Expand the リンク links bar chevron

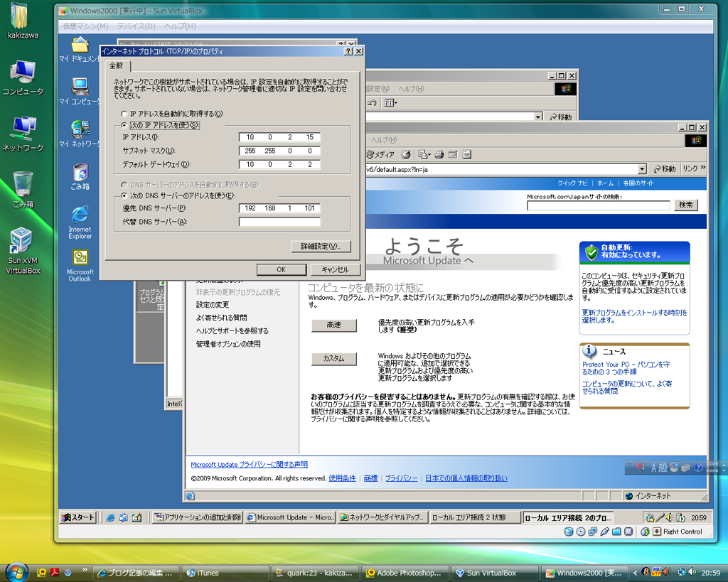coord(703,168)
